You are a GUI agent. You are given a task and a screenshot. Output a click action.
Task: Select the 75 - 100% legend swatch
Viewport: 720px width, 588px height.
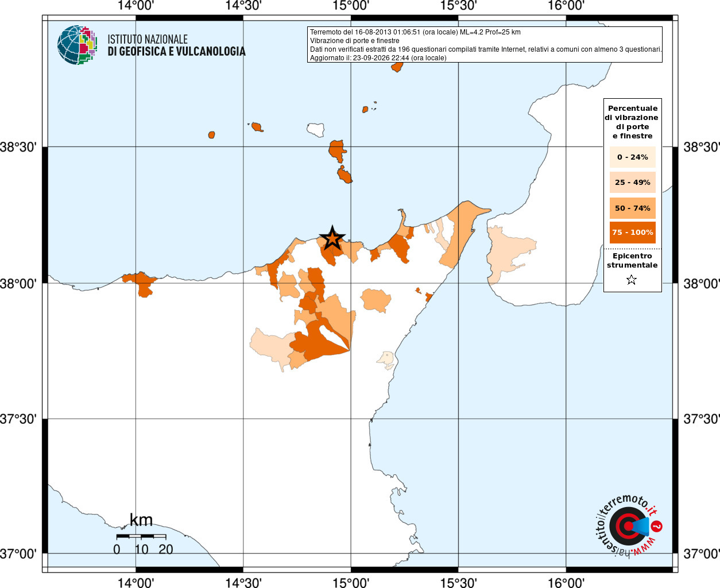pyautogui.click(x=632, y=232)
